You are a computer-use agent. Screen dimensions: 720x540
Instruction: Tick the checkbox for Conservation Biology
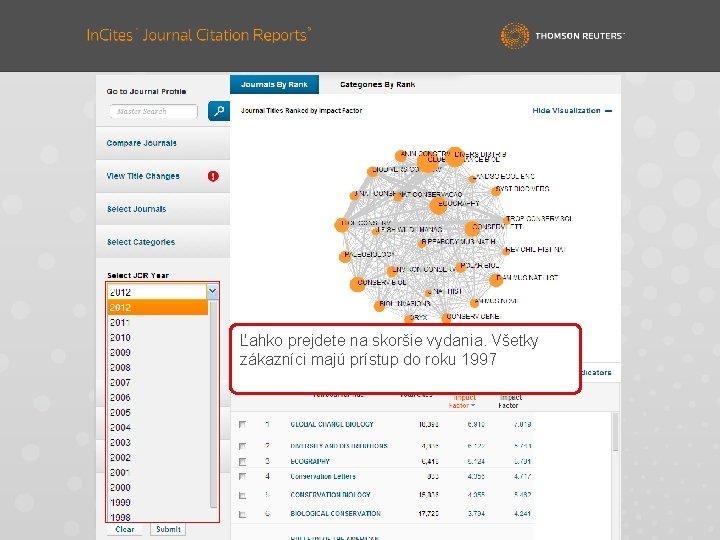(242, 495)
